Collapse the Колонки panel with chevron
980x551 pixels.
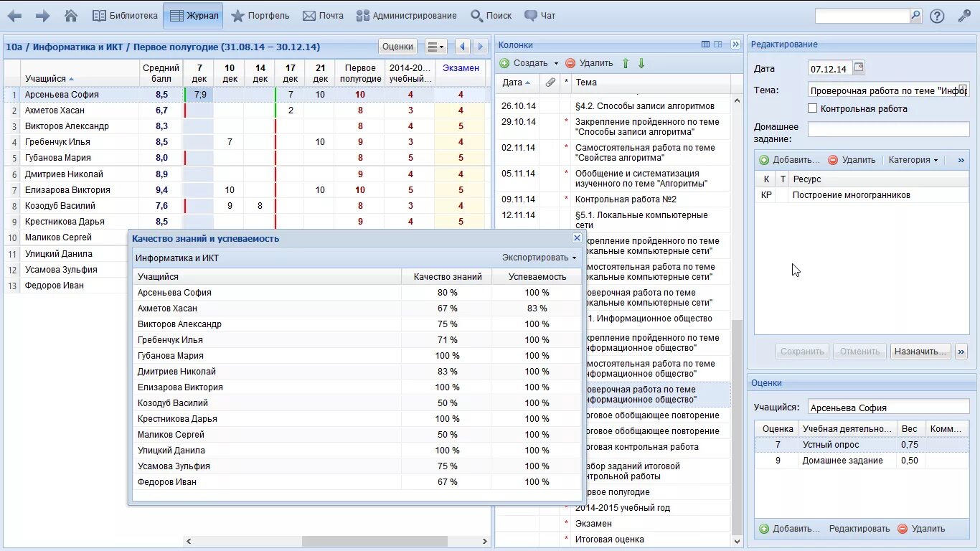735,44
